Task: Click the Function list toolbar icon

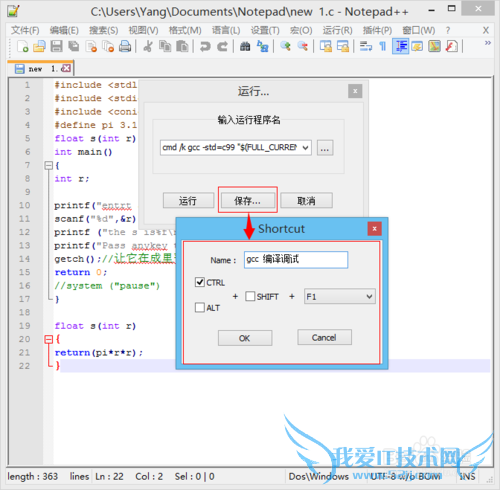Action: click(x=452, y=46)
